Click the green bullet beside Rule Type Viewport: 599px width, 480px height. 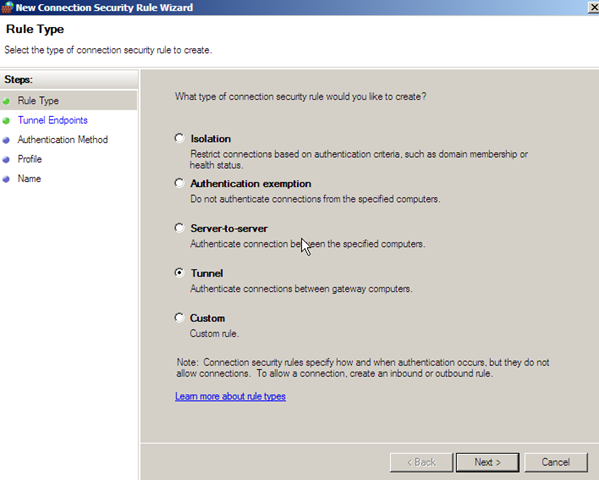coord(6,101)
